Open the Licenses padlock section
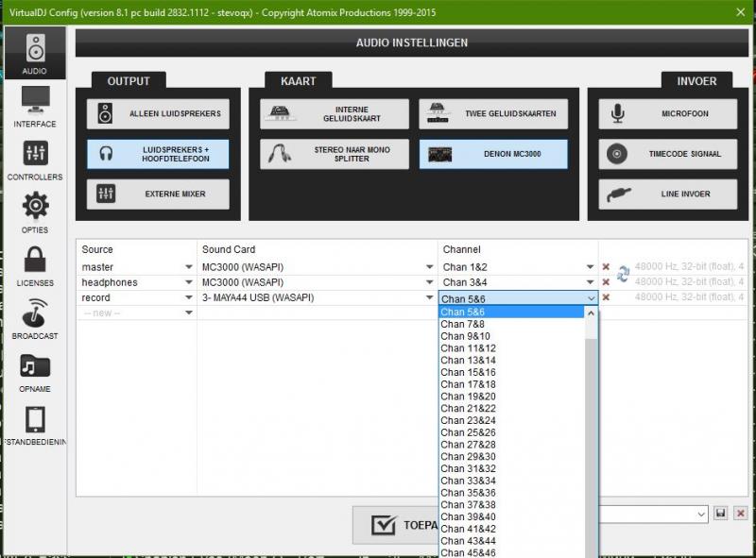Screen dimensions: 756x558 pyautogui.click(x=35, y=266)
